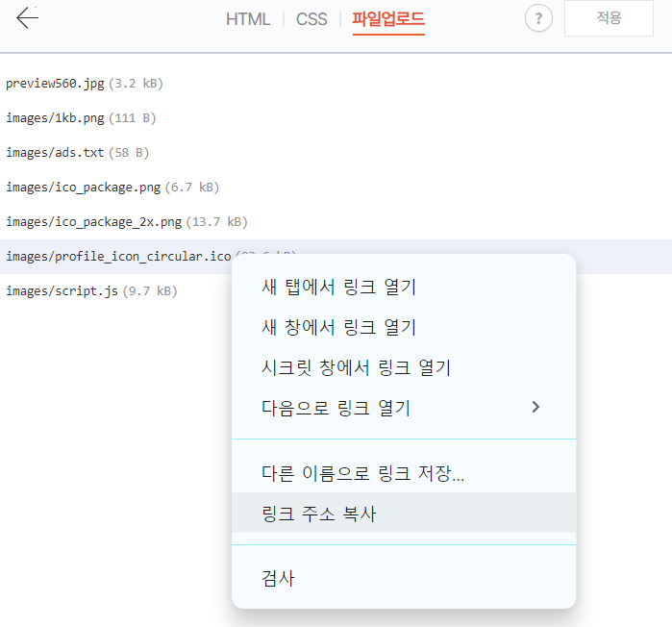672x627 pixels.
Task: Choose 검사 in the context menu
Action: click(404, 578)
